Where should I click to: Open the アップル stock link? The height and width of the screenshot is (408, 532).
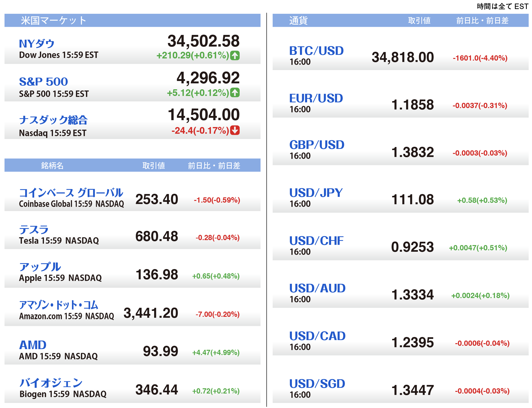pyautogui.click(x=40, y=267)
